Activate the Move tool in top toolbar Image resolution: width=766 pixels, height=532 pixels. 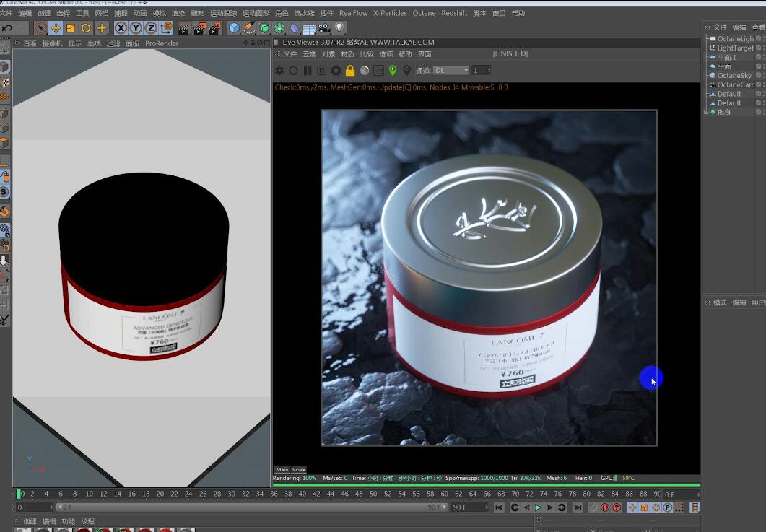click(x=56, y=28)
